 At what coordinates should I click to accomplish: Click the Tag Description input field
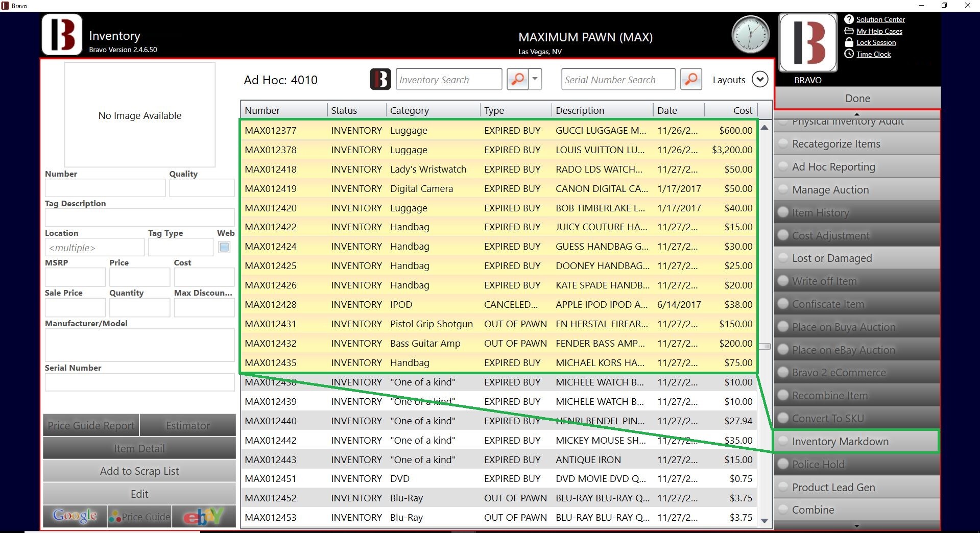tap(139, 217)
